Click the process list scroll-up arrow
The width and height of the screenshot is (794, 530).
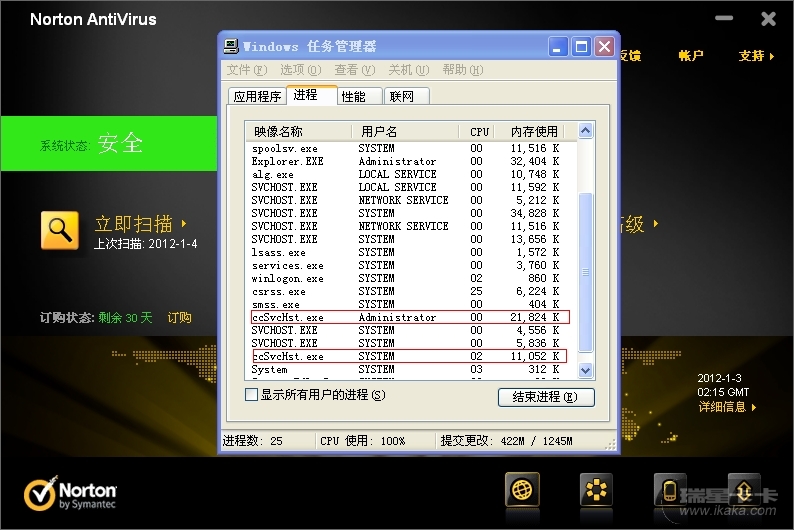coord(585,131)
